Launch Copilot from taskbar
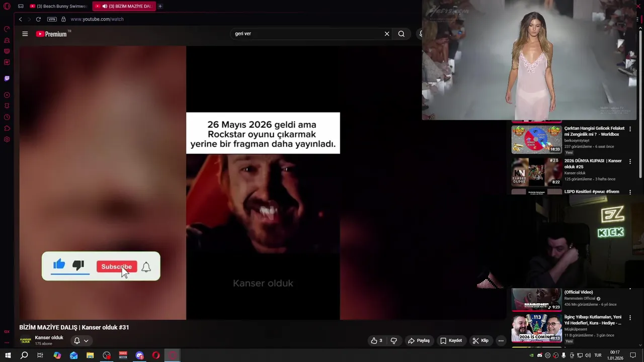 57,355
